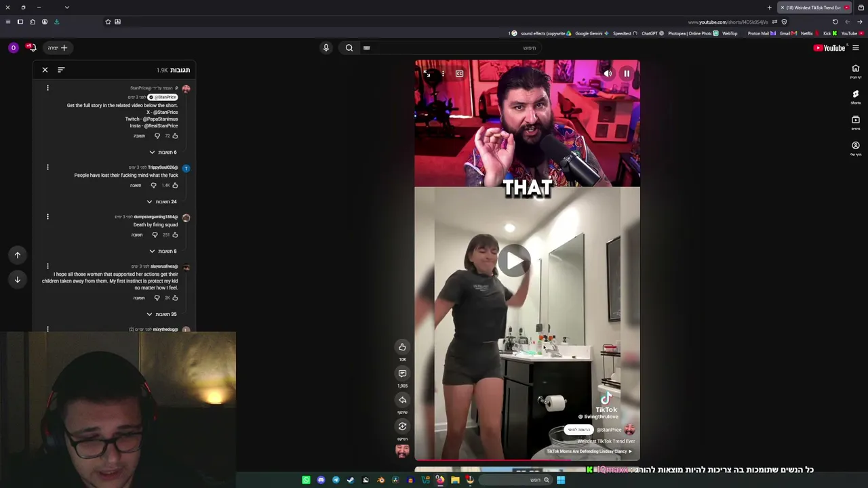Open Shorts in the sidebar

855,97
